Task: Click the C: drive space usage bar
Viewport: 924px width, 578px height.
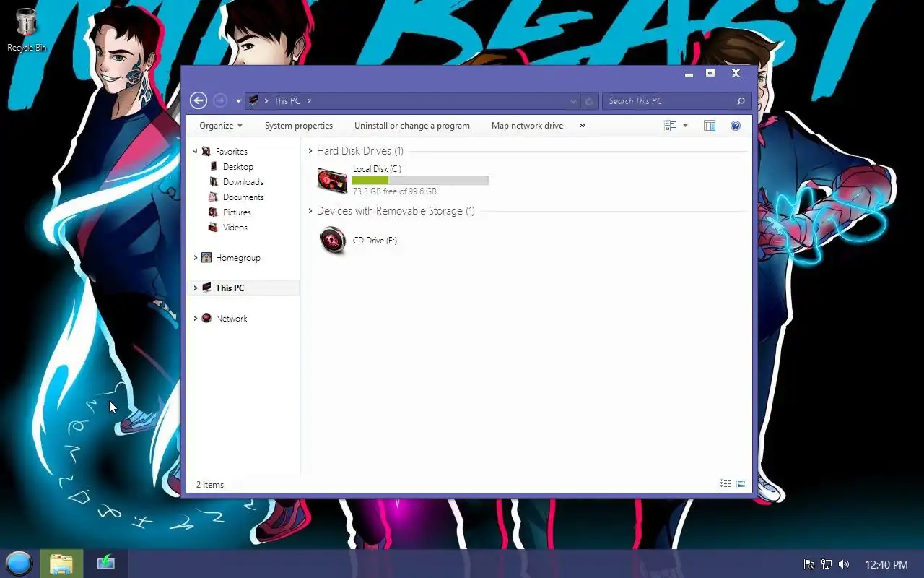Action: click(420, 181)
